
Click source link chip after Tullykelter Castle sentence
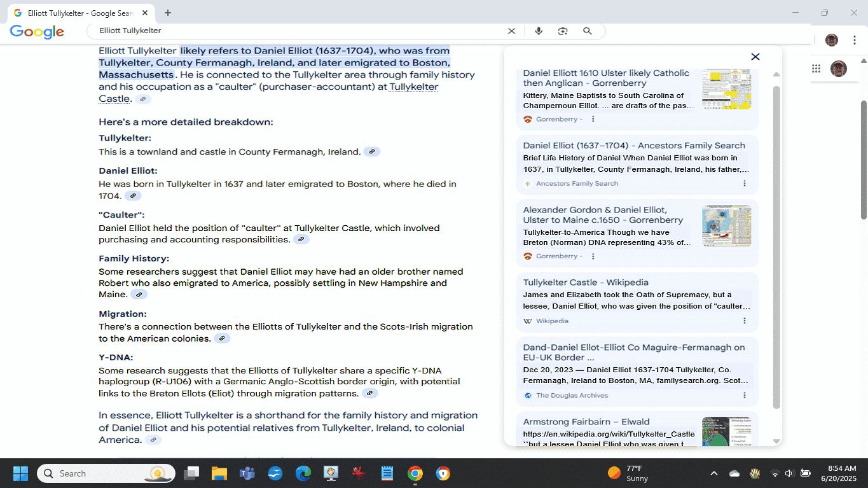coord(143,99)
